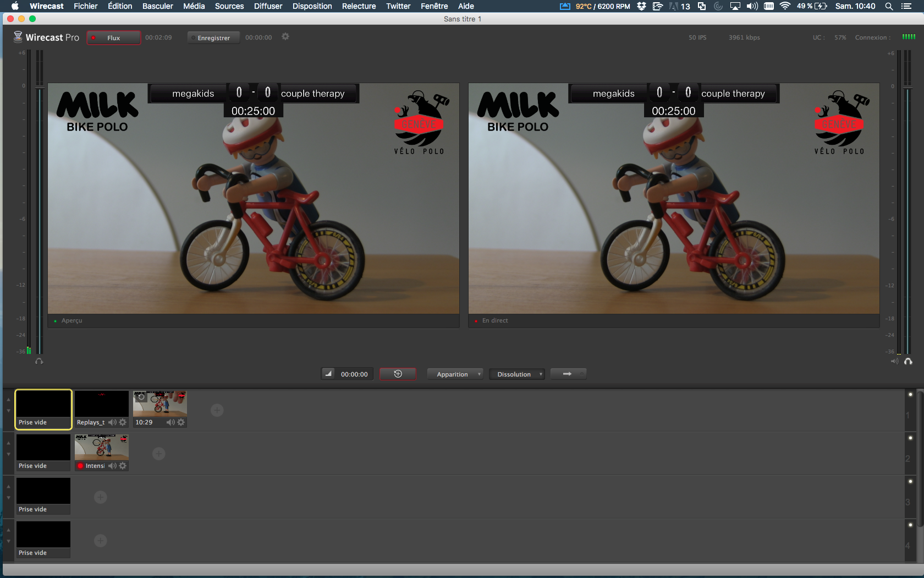Open the Sources menu

pos(229,6)
